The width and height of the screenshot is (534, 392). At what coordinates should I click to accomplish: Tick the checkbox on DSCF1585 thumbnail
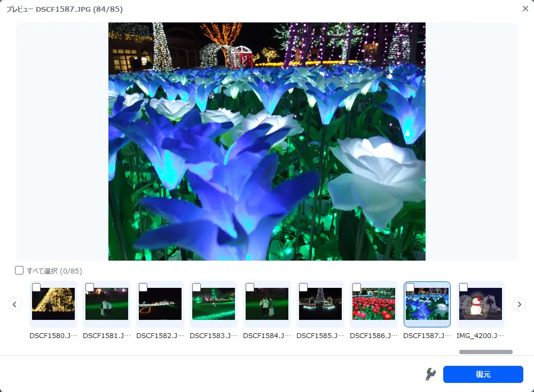pos(303,287)
